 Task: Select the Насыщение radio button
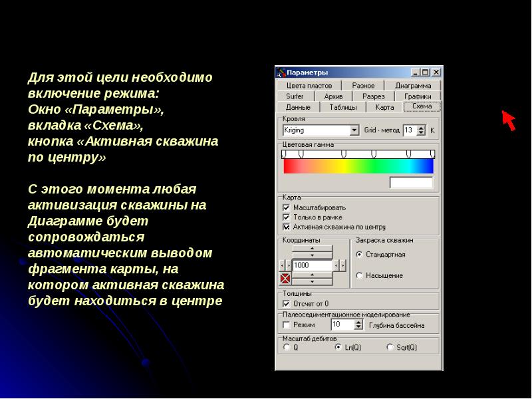tap(359, 275)
